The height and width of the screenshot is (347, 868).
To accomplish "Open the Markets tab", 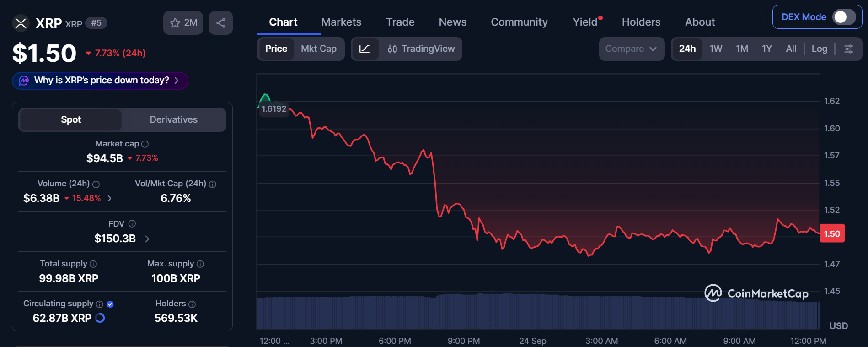I will click(341, 22).
